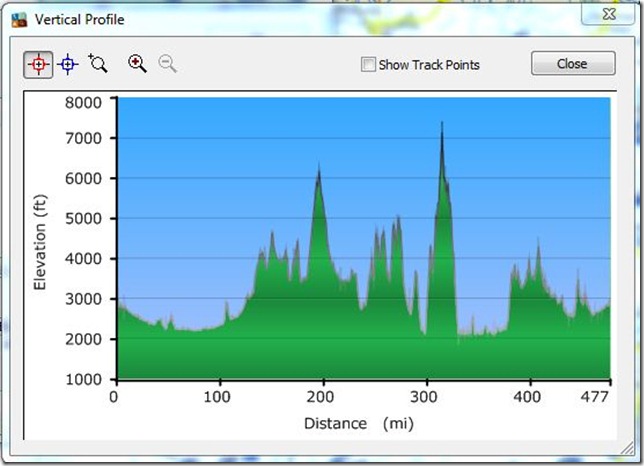Screen dimensions: 644x466
Task: Click the 200 distance axis label
Action: point(320,397)
